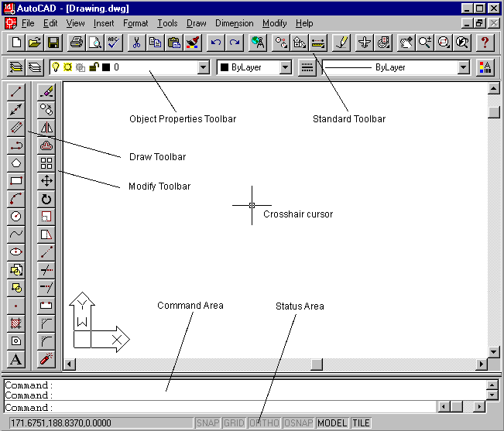Print the drawing with the printer icon
The width and height of the screenshot is (504, 431).
(77, 43)
